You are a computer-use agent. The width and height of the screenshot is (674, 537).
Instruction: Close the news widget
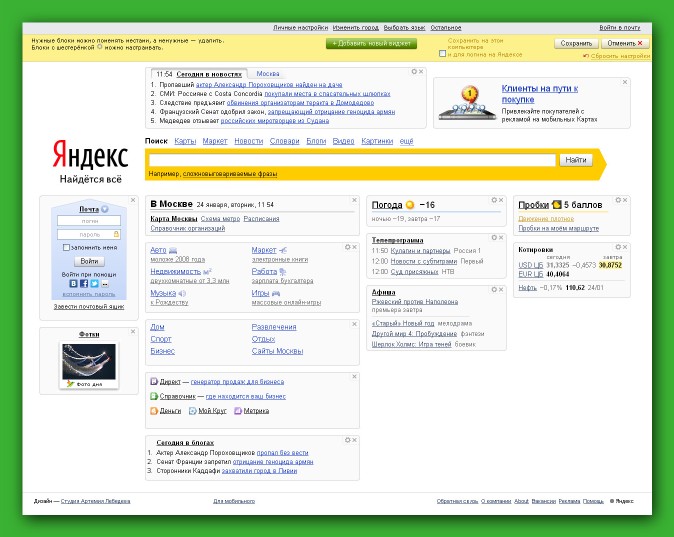tap(421, 71)
